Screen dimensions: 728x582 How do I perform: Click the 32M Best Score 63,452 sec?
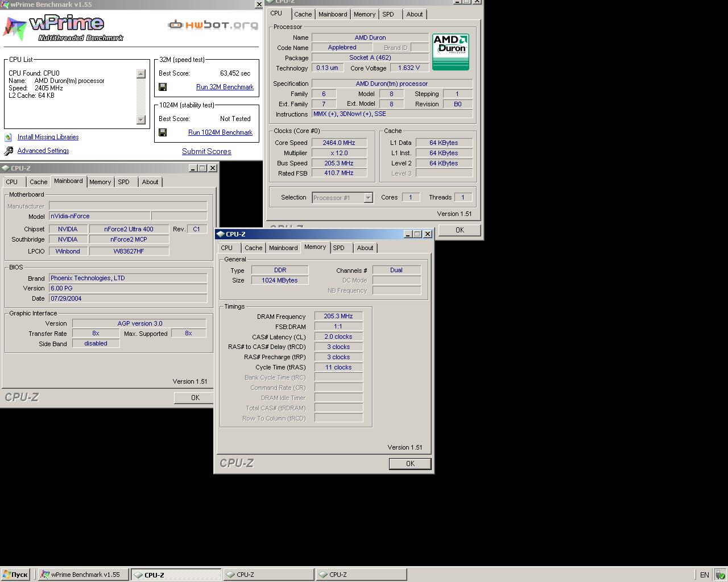tap(235, 73)
